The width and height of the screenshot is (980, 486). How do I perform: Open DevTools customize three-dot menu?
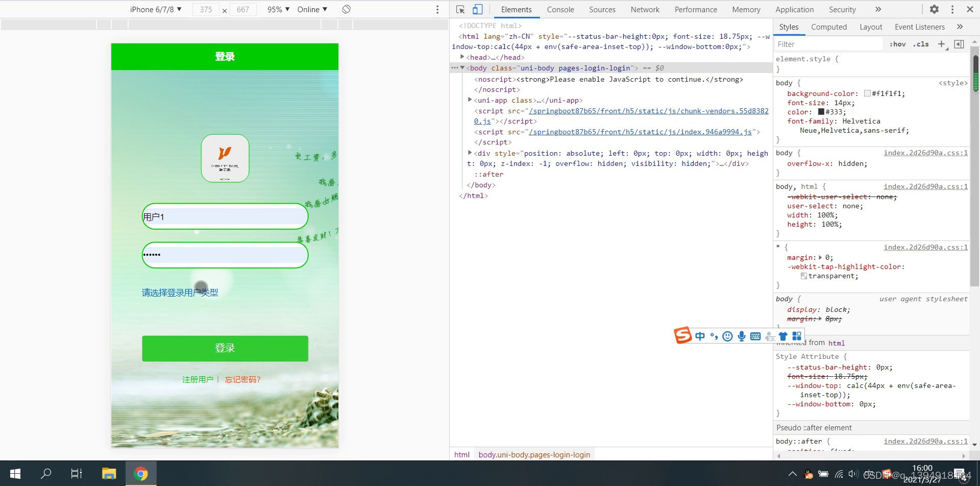click(x=952, y=9)
